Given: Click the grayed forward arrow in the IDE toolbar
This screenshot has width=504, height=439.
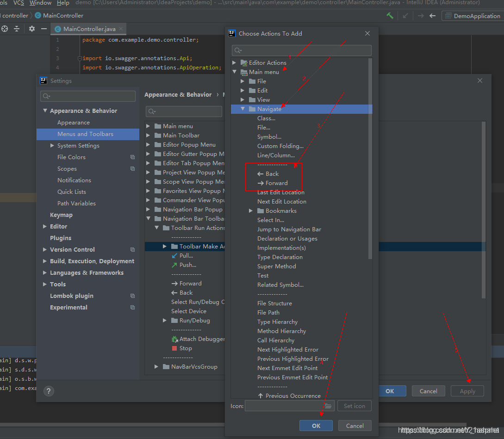Looking at the screenshot, I should [x=420, y=15].
